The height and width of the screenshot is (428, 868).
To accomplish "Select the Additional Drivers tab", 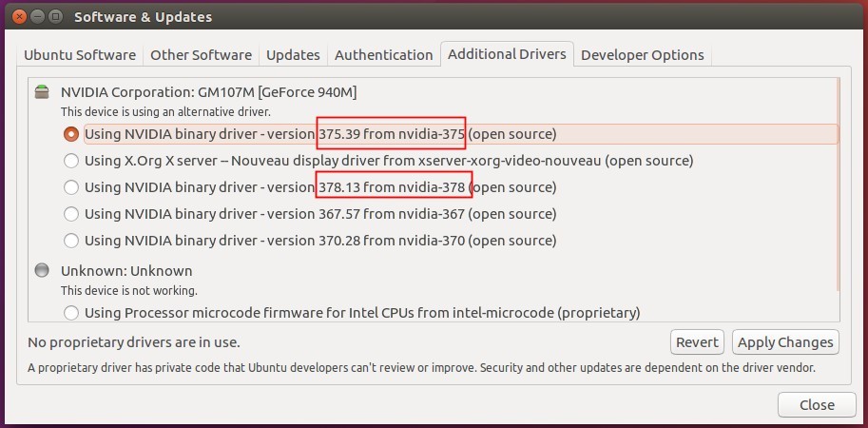I will pyautogui.click(x=507, y=53).
